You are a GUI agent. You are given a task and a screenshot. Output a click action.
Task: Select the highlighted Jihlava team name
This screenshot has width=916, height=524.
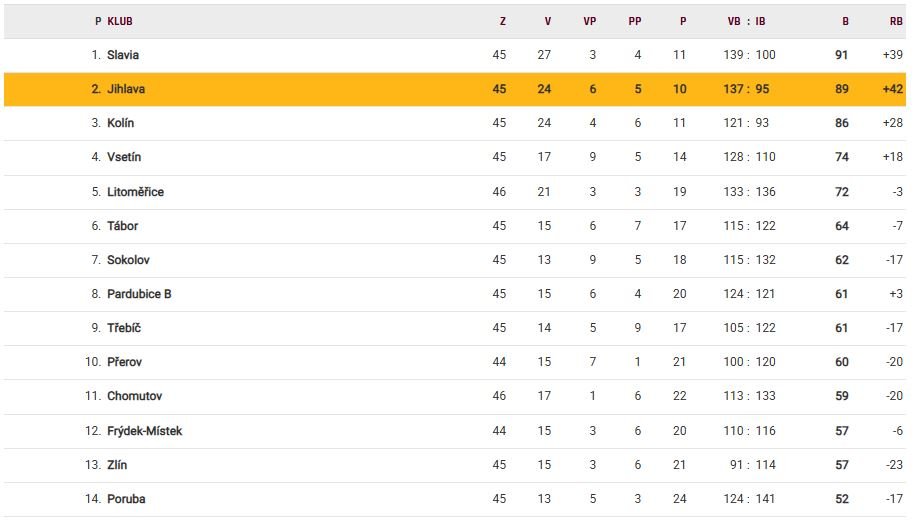pos(126,89)
